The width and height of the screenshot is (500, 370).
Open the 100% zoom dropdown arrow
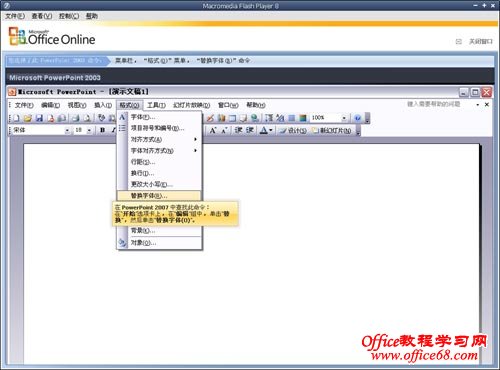(x=344, y=118)
